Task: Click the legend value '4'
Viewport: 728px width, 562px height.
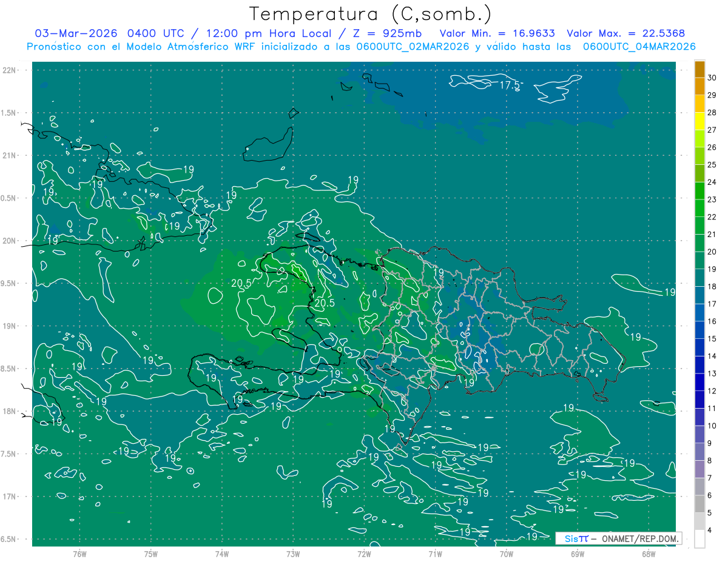Action: click(710, 530)
